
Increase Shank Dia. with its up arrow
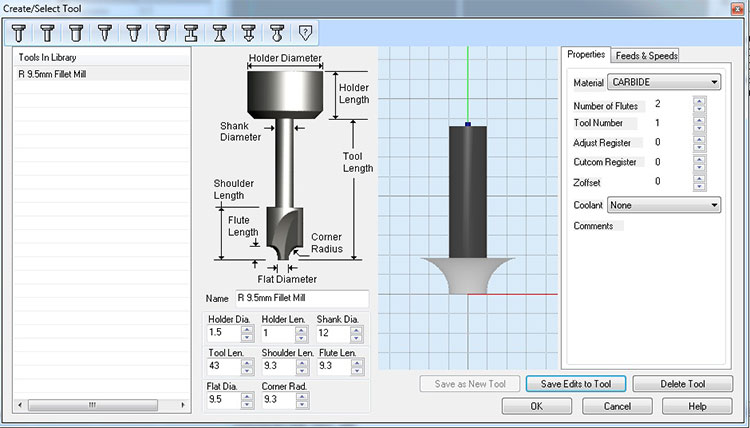pyautogui.click(x=356, y=329)
